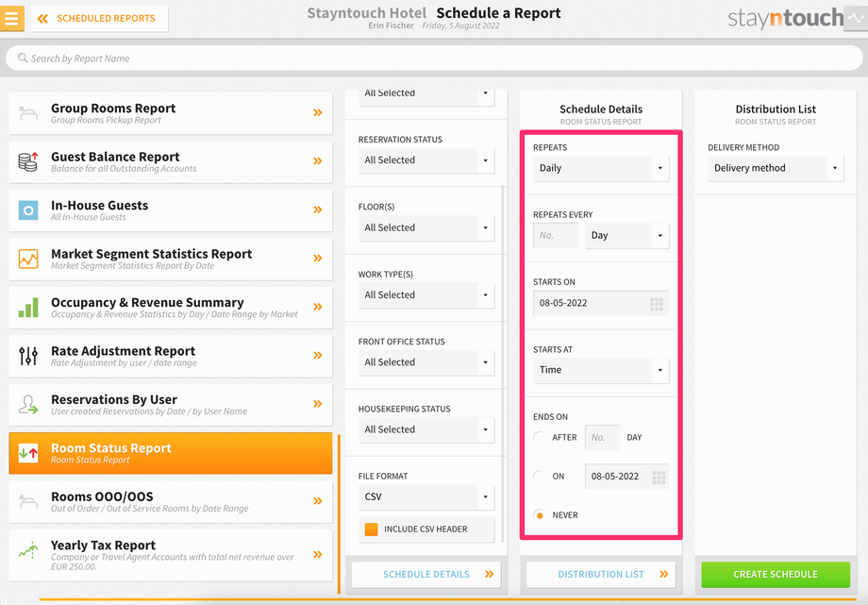Select the Room Status Report list item
The height and width of the screenshot is (605, 868).
[x=171, y=453]
